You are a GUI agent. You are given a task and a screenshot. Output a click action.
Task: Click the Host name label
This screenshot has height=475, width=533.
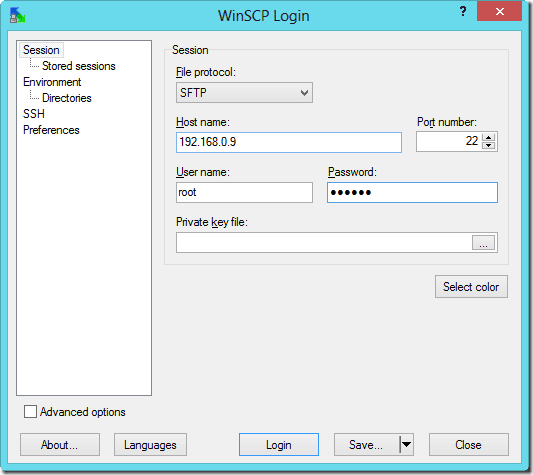coord(203,122)
